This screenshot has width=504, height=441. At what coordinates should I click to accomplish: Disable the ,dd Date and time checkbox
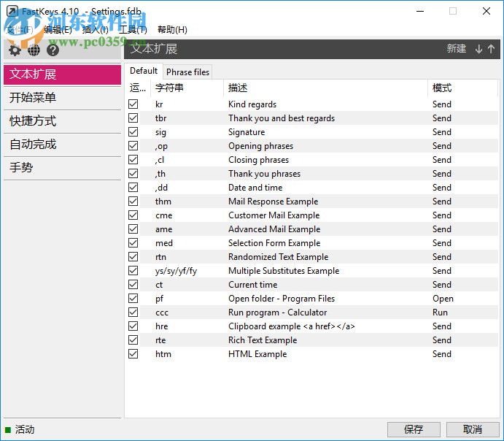[x=133, y=187]
